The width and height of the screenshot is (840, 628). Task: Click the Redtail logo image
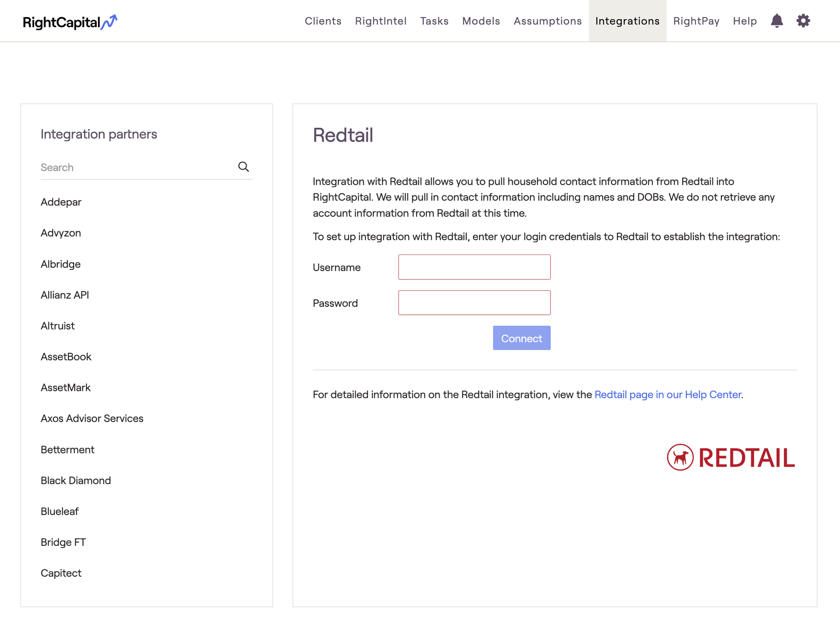click(x=731, y=457)
